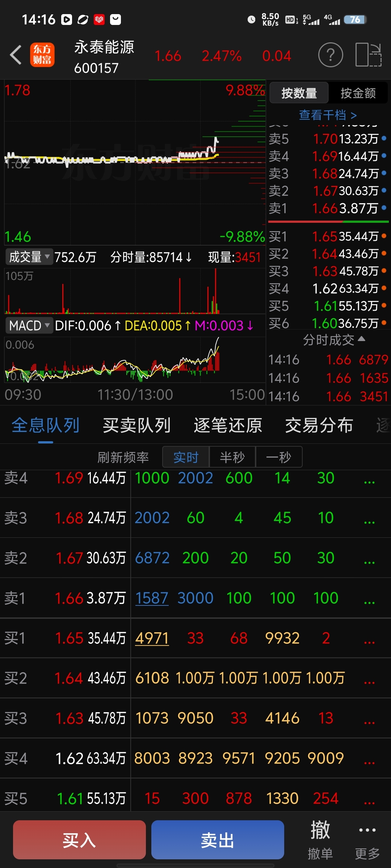The height and width of the screenshot is (868, 391).
Task: Tap blue dot beside 卖2 30.63万
Action: 384,190
